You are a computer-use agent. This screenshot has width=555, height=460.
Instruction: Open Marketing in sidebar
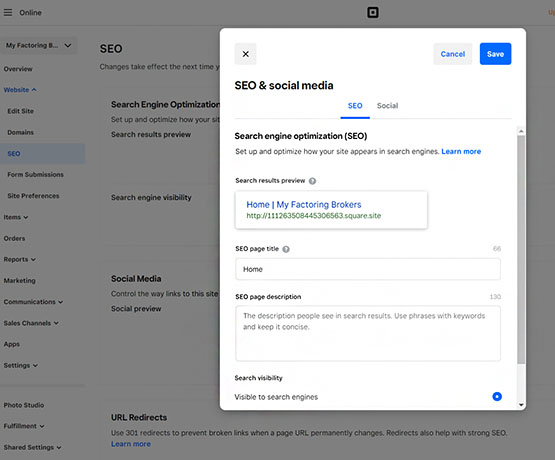tap(19, 281)
